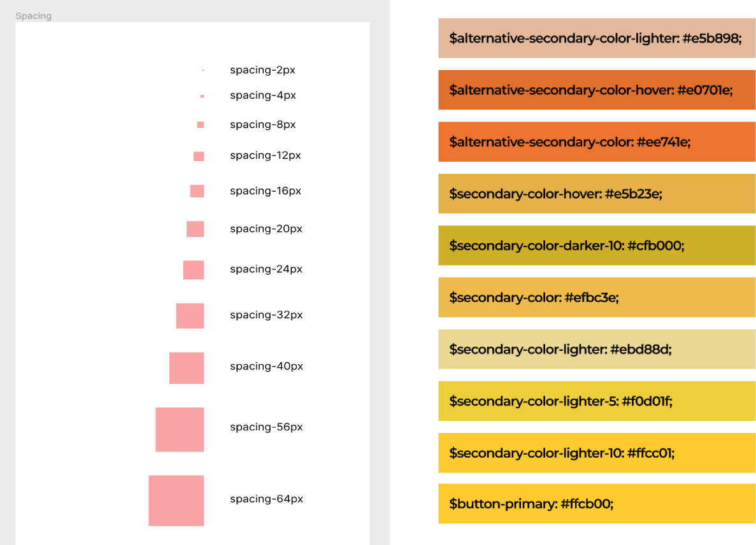Screen dimensions: 756x545
Task: Select the $secondary-color-lighter-10 #ffcc01 swatch
Action: click(x=597, y=453)
